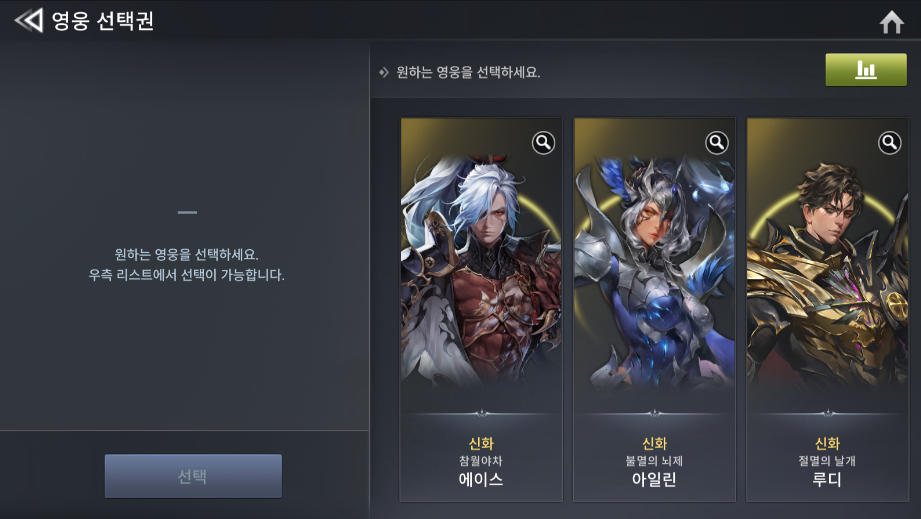Click the 에이스 name label

pos(481,480)
